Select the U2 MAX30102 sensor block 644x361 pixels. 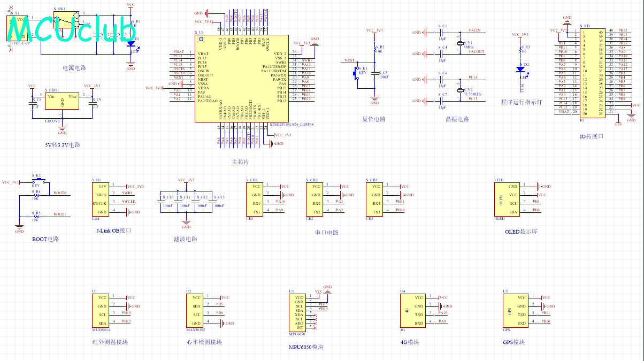pyautogui.click(x=196, y=310)
